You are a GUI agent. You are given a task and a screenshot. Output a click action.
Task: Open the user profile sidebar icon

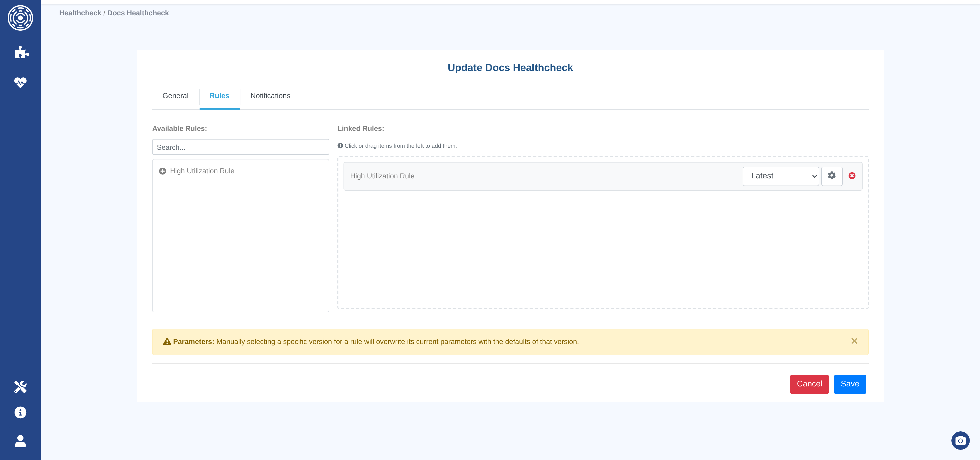point(20,441)
